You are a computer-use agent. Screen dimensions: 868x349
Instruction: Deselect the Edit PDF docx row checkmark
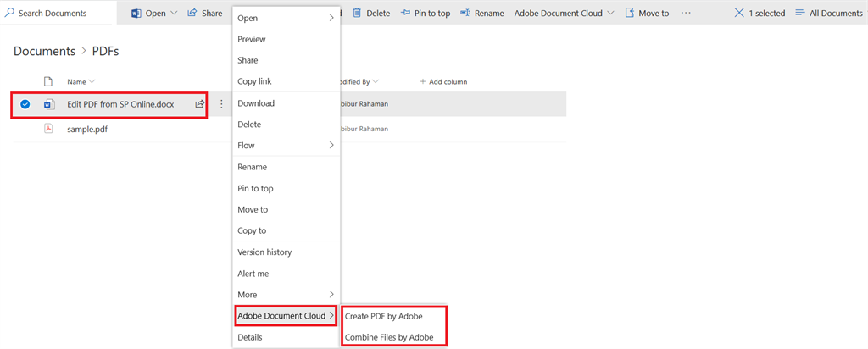(25, 104)
